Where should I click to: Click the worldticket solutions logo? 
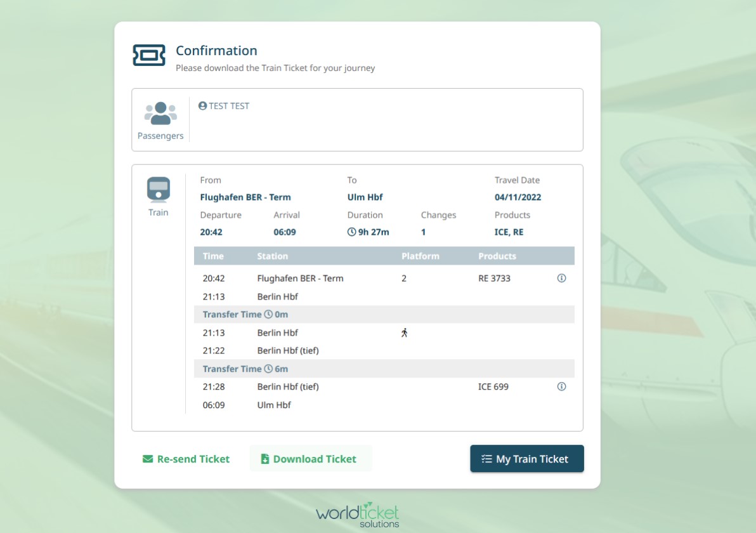[358, 515]
